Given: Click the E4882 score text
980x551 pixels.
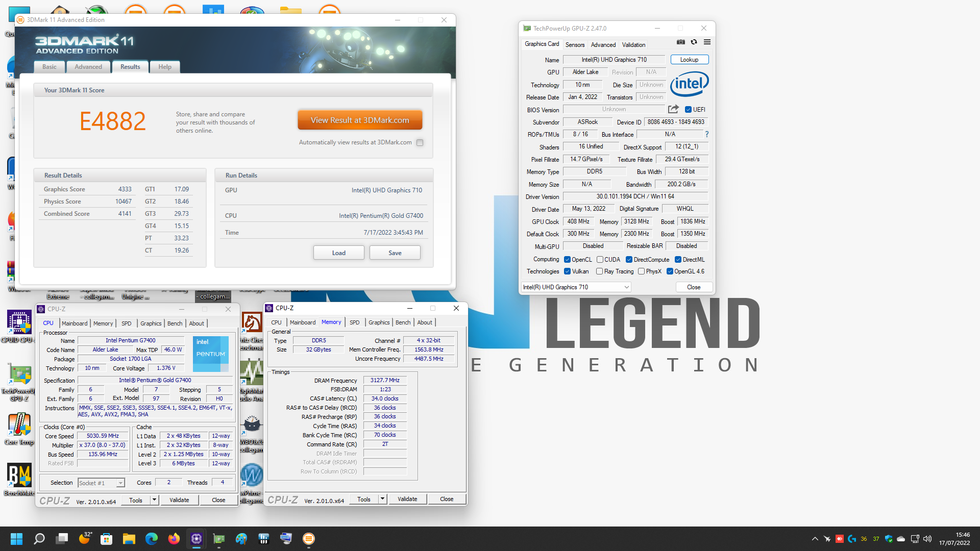Looking at the screenshot, I should tap(113, 121).
